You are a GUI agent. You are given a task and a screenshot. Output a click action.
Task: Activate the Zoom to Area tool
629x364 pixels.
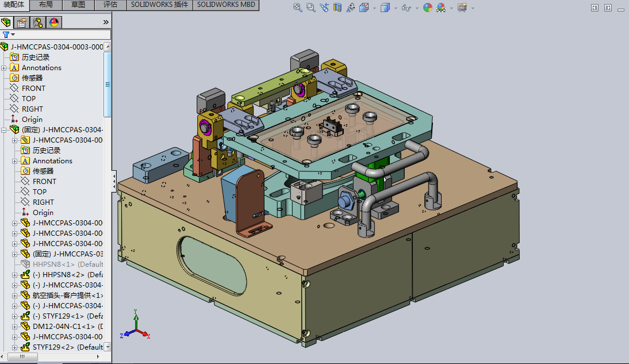[x=310, y=7]
